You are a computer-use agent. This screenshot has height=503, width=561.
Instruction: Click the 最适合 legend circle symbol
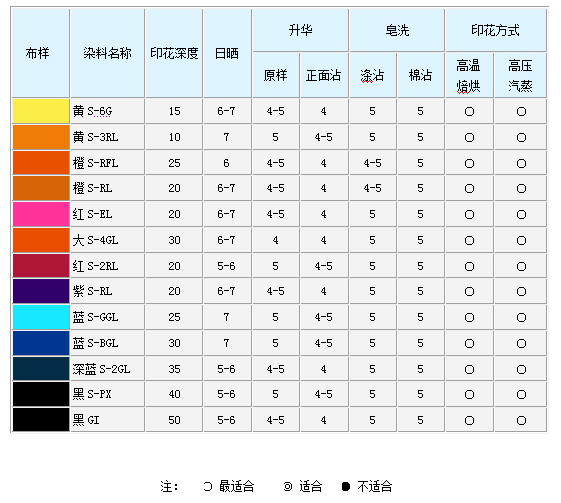[208, 486]
